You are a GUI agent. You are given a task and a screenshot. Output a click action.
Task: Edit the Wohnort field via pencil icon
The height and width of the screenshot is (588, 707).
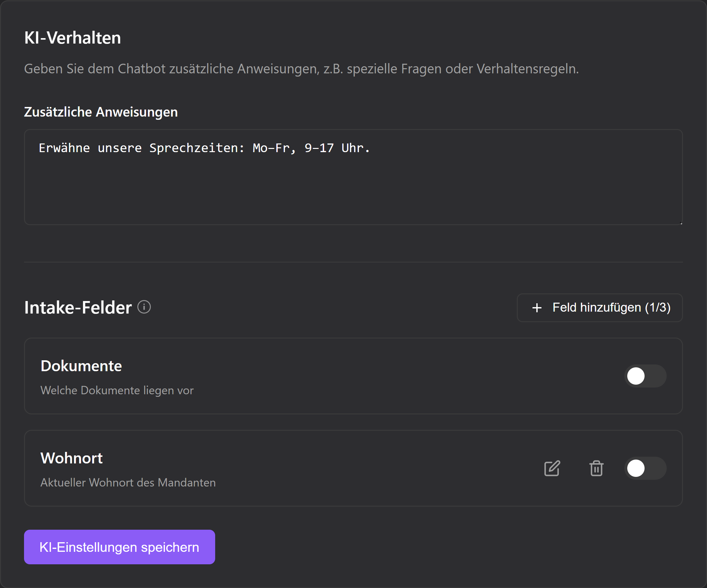click(552, 468)
